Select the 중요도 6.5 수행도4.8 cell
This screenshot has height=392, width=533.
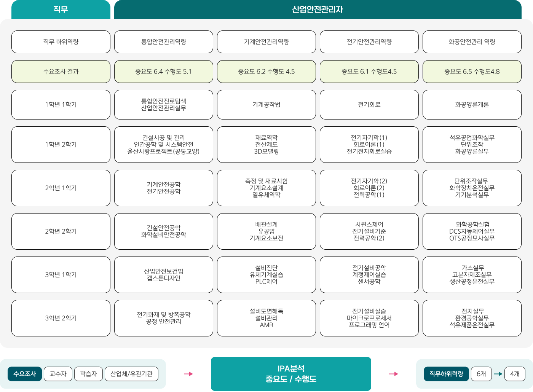tap(472, 72)
